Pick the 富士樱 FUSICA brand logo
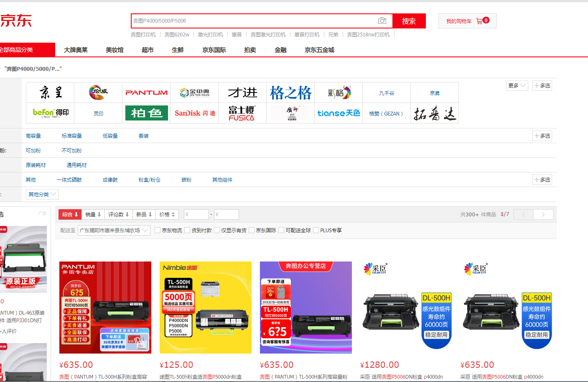This screenshot has width=588, height=382. 242,113
